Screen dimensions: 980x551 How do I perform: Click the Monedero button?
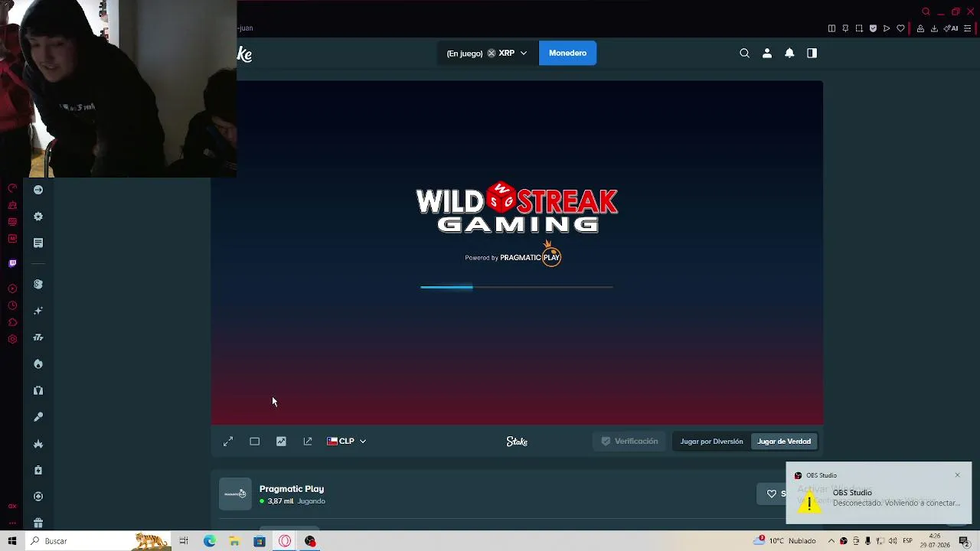(567, 53)
